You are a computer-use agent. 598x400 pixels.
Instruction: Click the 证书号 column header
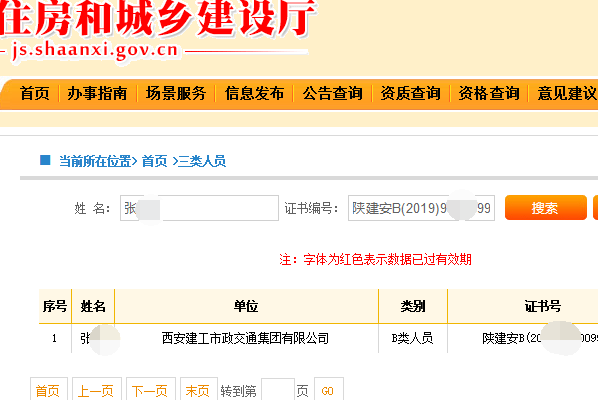542,306
